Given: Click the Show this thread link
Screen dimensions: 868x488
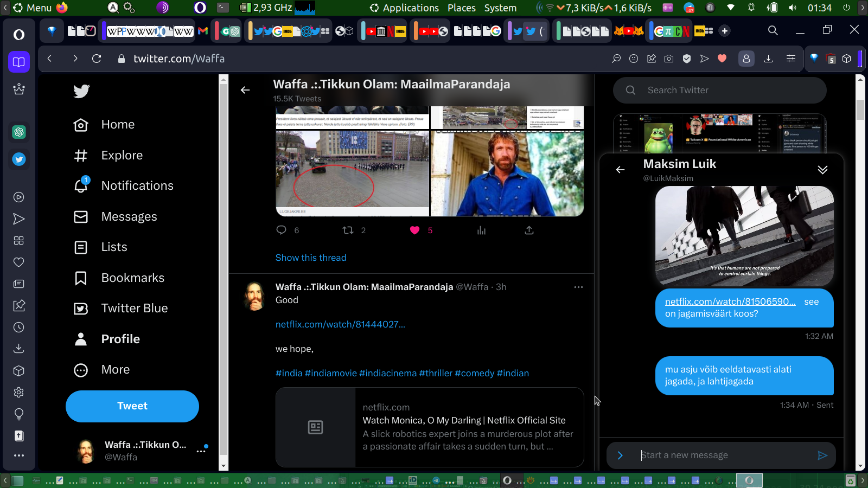Looking at the screenshot, I should [x=311, y=258].
